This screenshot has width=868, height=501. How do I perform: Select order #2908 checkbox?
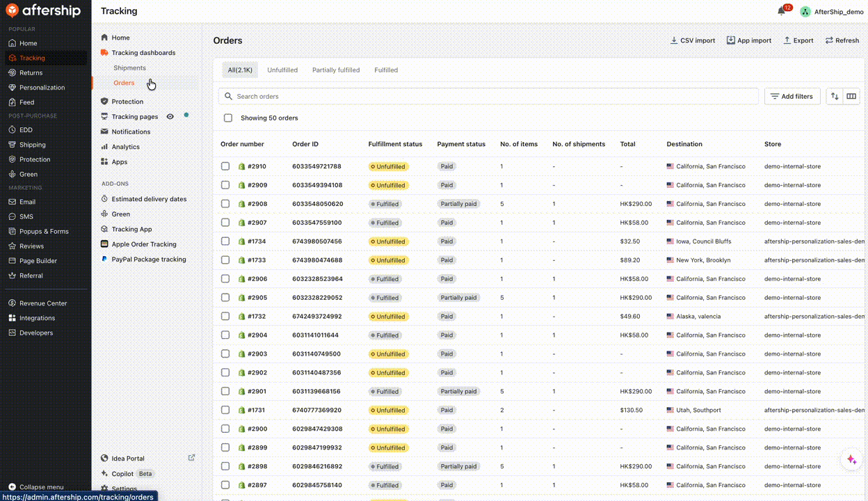click(x=225, y=204)
